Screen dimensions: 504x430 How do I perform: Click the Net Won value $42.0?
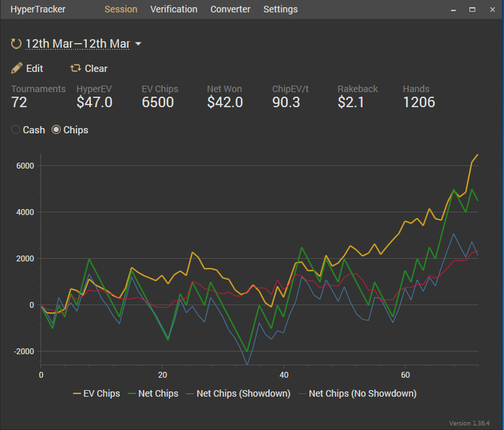[225, 102]
